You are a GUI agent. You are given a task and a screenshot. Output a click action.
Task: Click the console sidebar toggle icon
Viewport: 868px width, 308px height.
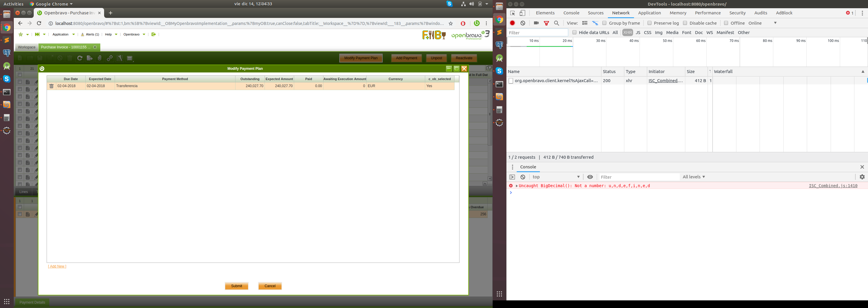pos(512,177)
